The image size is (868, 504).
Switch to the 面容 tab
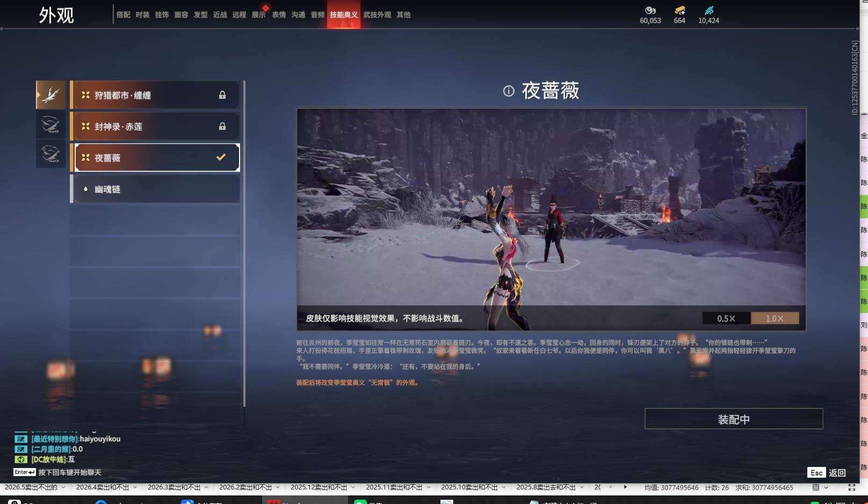tap(182, 14)
